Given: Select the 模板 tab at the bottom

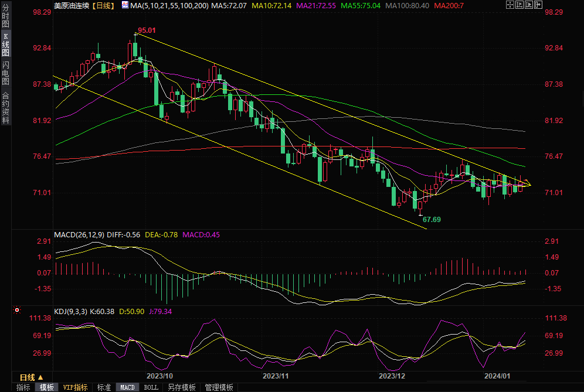Looking at the screenshot, I should pos(47,387).
